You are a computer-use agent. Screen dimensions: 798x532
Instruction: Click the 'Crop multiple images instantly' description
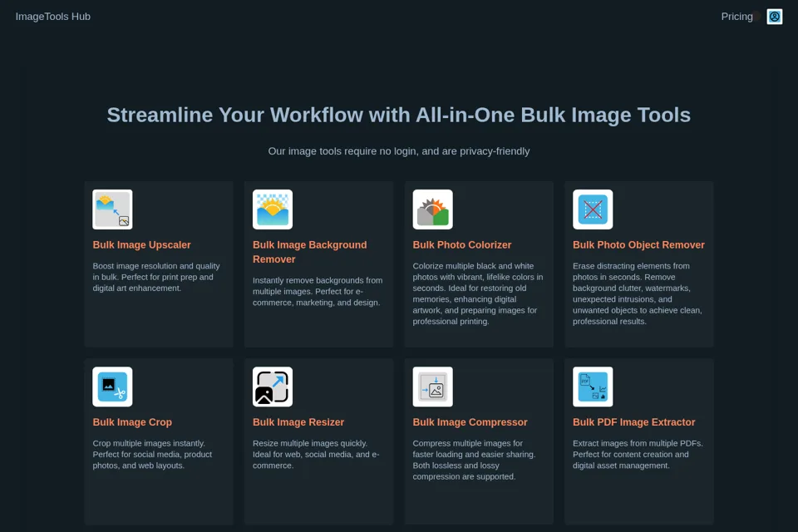pyautogui.click(x=152, y=454)
